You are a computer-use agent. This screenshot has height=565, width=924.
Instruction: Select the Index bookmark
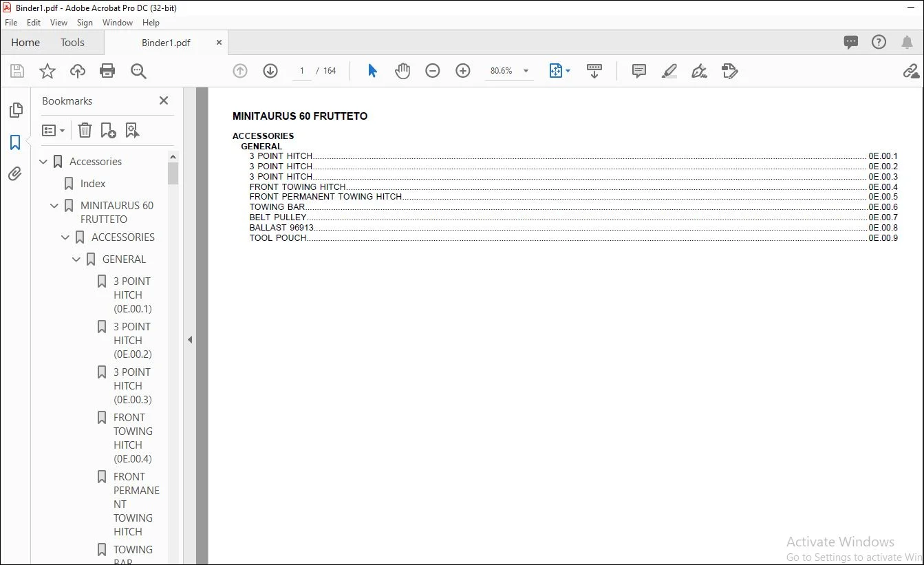(x=93, y=184)
